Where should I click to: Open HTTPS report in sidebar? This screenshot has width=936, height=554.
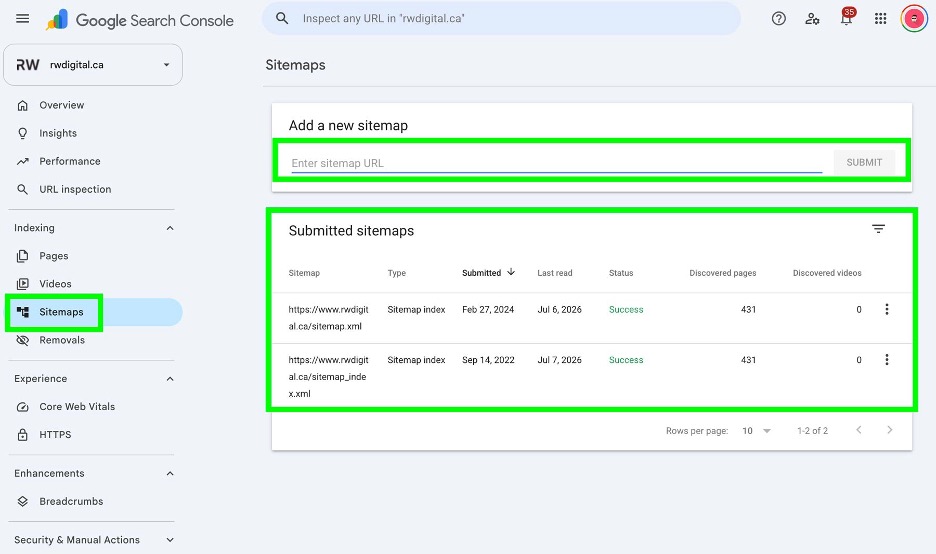coord(55,435)
